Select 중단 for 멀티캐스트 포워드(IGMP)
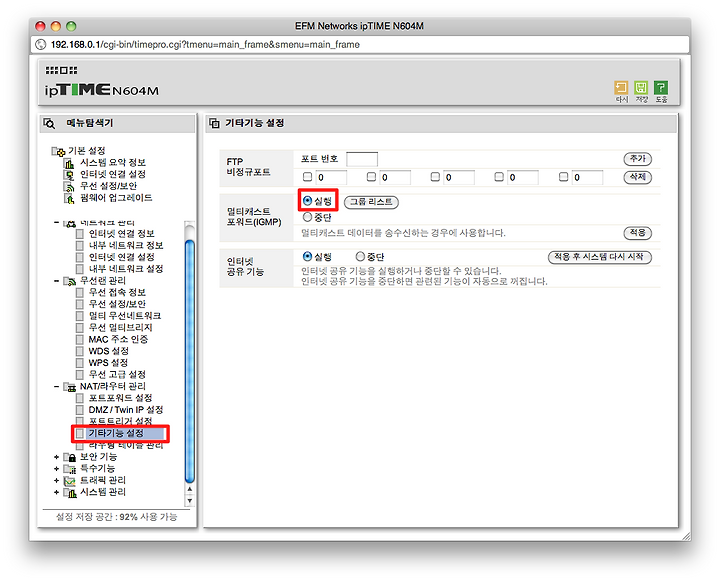Image resolution: width=720 pixels, height=581 pixels. (308, 217)
